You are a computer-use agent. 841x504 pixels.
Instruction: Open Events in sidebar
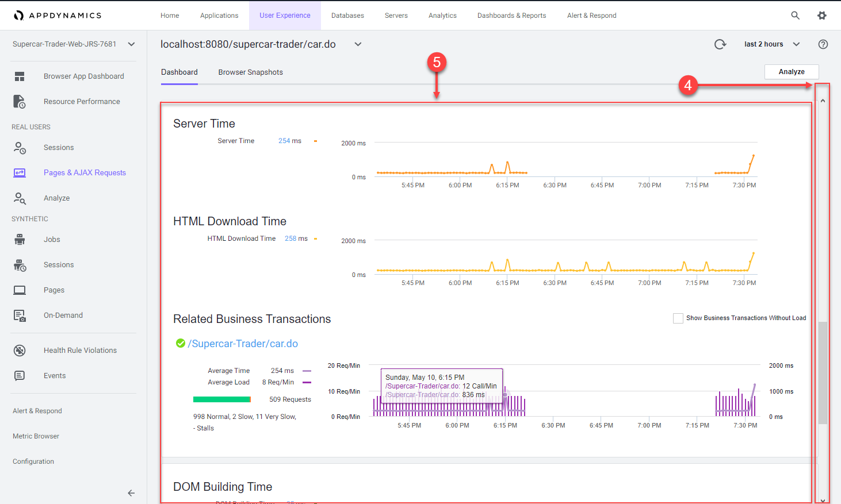coord(55,376)
